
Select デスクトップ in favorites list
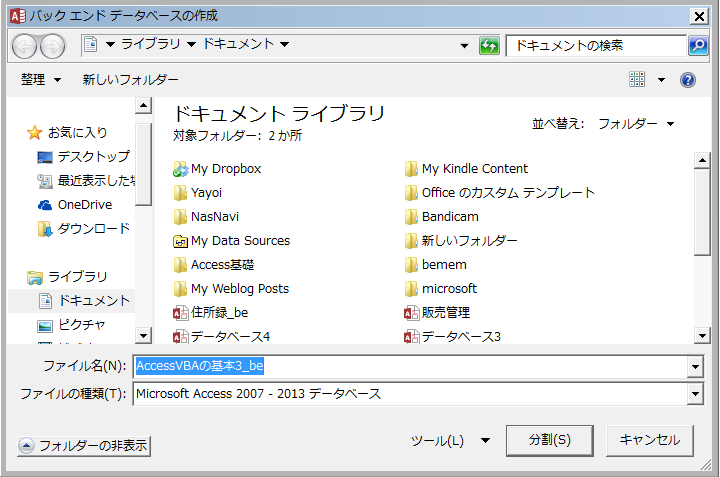tap(92, 156)
